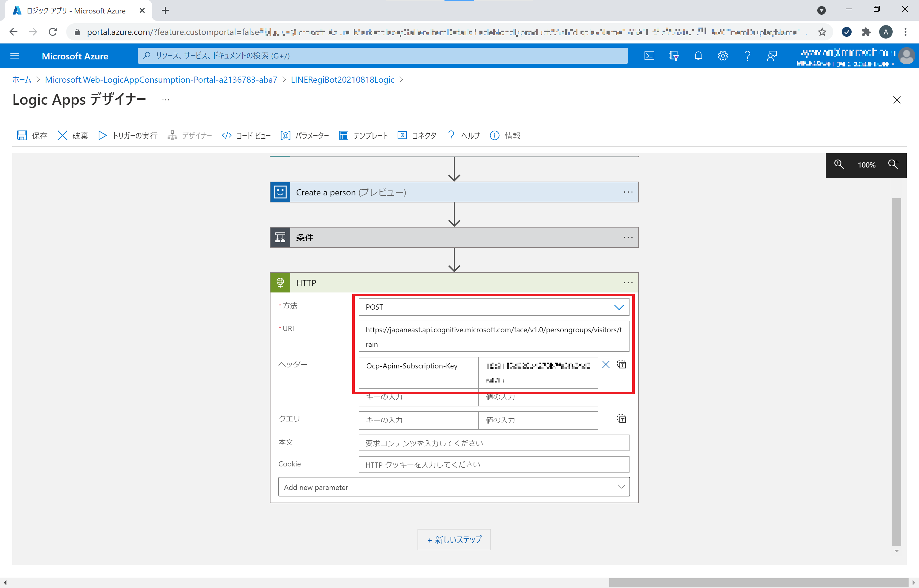The width and height of the screenshot is (919, 588).
Task: Click the Cookie input field
Action: click(x=494, y=464)
